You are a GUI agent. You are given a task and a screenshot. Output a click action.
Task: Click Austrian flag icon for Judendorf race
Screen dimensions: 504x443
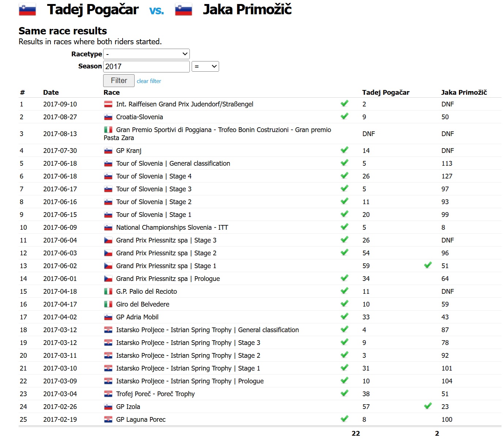tap(108, 104)
